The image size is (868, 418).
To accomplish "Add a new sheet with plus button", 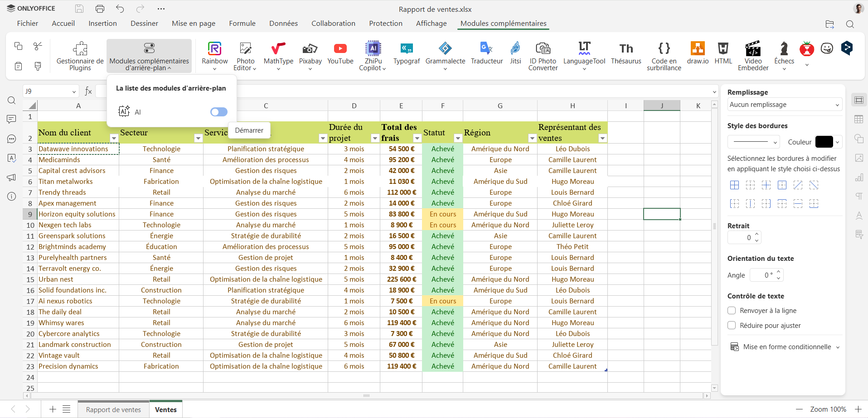I will click(53, 409).
